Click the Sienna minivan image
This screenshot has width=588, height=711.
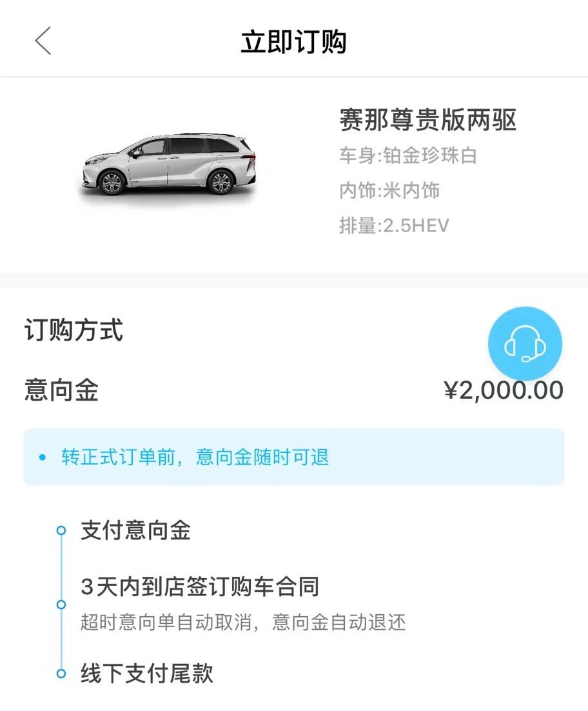[x=169, y=164]
